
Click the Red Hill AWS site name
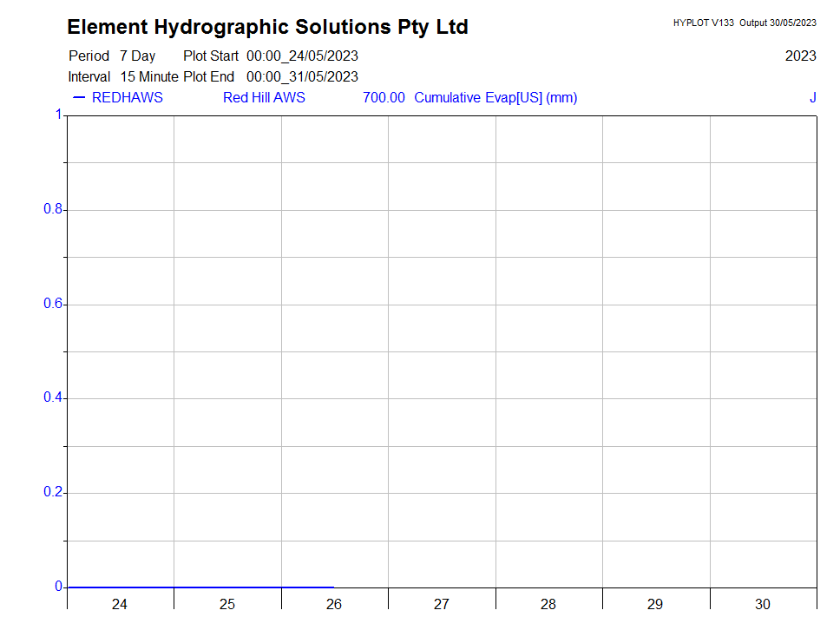[x=264, y=97]
